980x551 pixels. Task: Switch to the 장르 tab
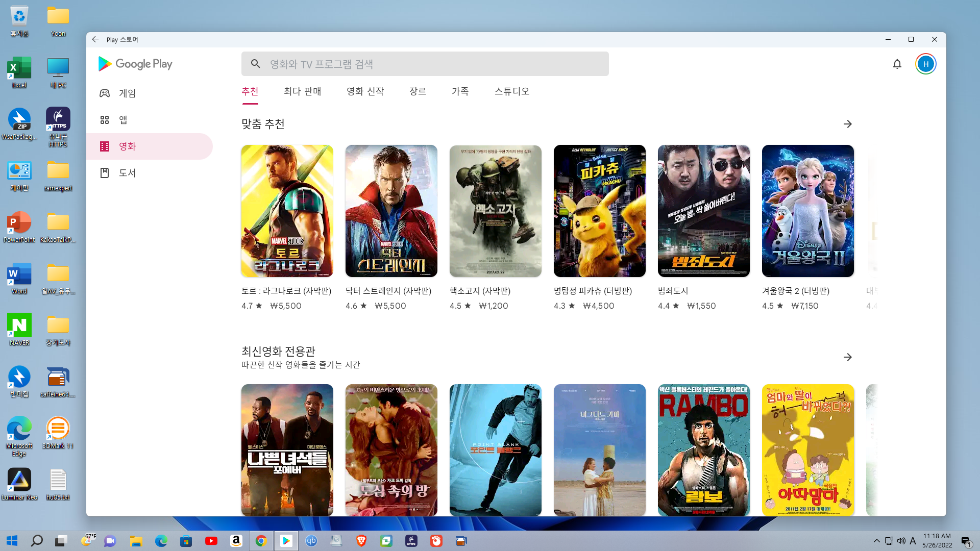point(418,91)
